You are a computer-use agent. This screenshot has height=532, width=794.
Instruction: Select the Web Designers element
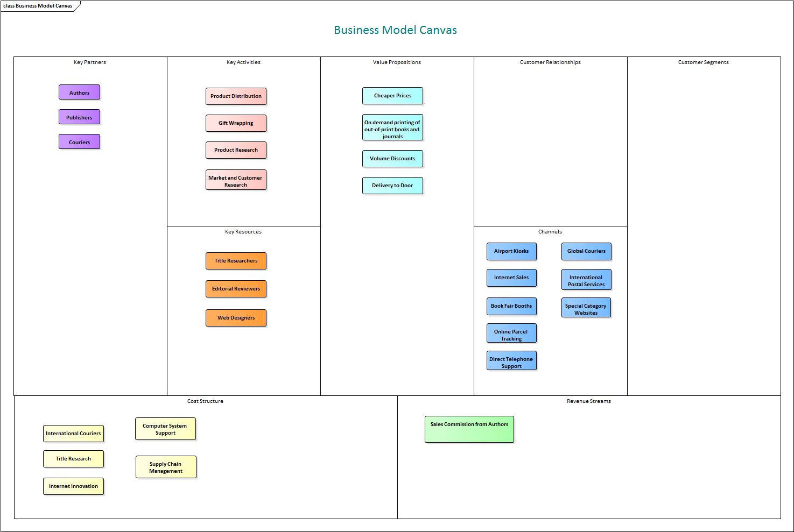click(x=236, y=318)
